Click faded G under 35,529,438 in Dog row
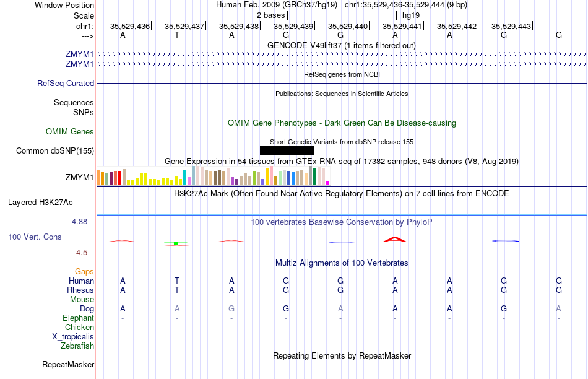This screenshot has width=588, height=379. click(x=231, y=309)
